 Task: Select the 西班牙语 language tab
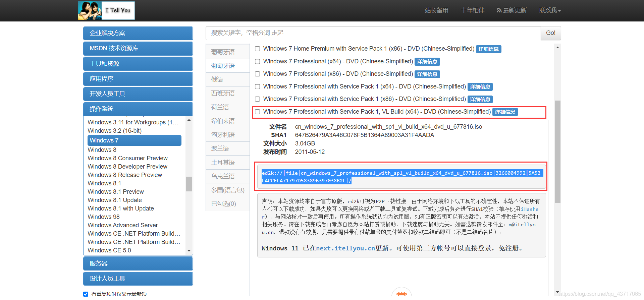pos(228,93)
